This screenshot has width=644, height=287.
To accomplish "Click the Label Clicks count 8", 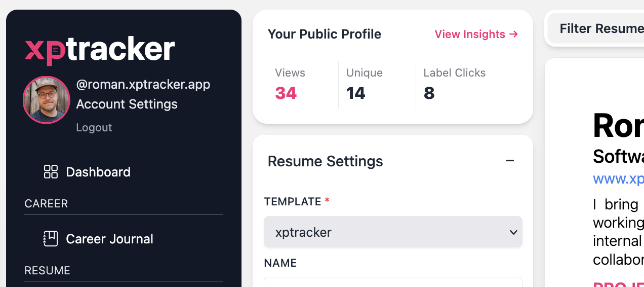I will pos(429,93).
